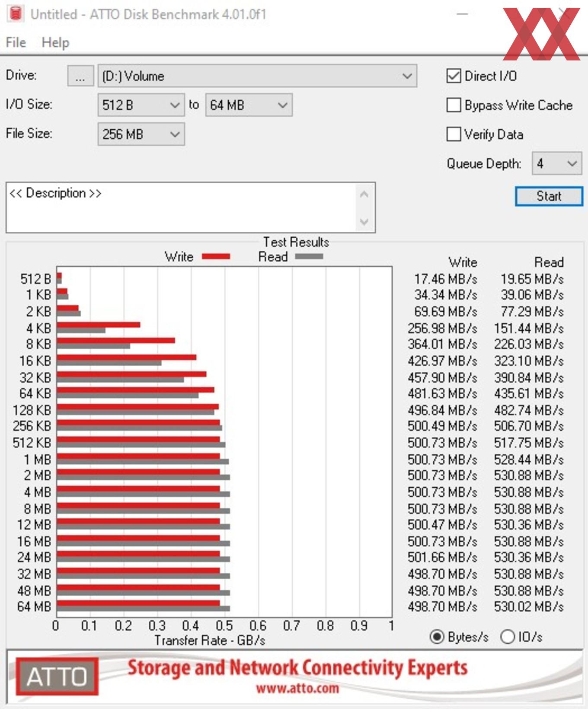
Task: Click the ATTO logo in the banner
Action: (x=57, y=677)
